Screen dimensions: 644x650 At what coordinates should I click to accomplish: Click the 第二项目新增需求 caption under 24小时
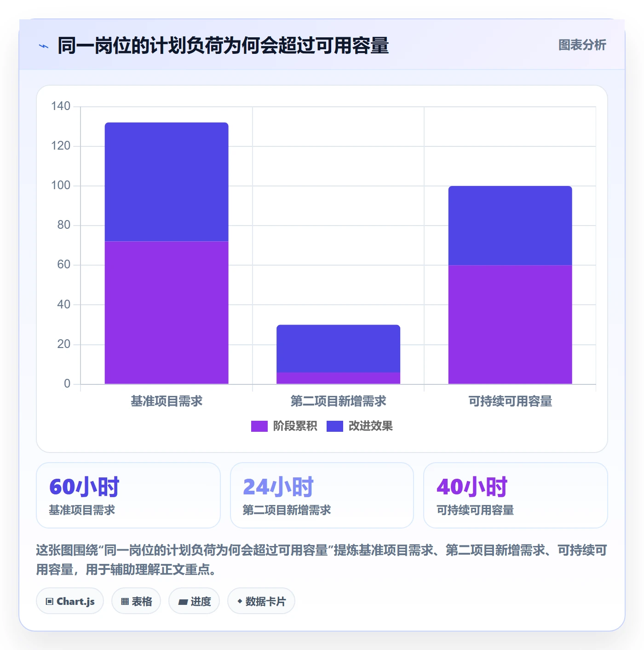[x=287, y=510]
